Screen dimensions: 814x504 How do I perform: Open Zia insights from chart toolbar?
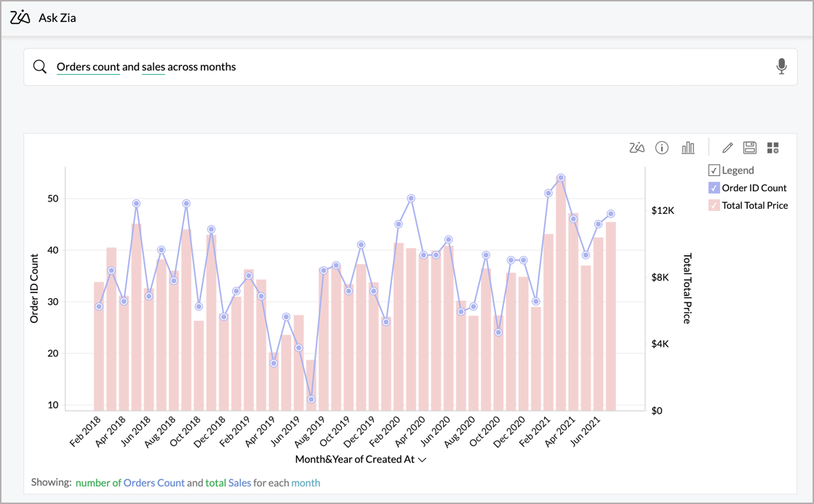pyautogui.click(x=637, y=148)
